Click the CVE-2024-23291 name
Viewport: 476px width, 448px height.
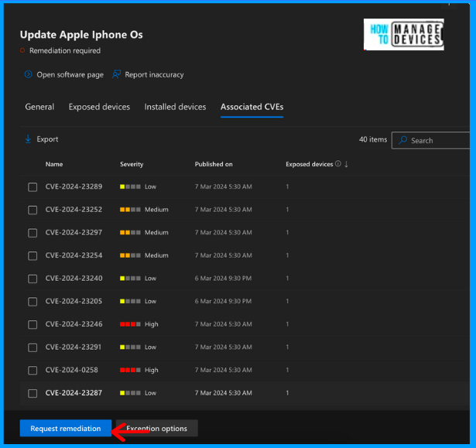(x=74, y=347)
